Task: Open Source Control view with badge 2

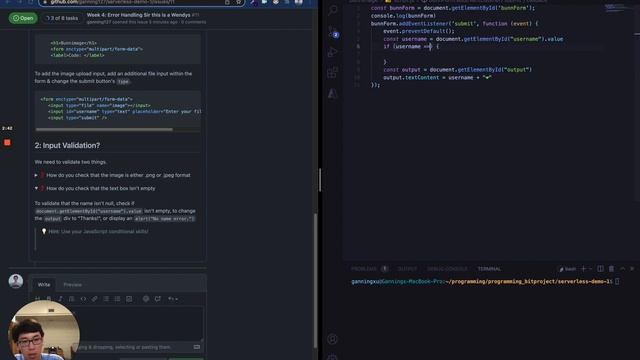Action: click(x=333, y=32)
